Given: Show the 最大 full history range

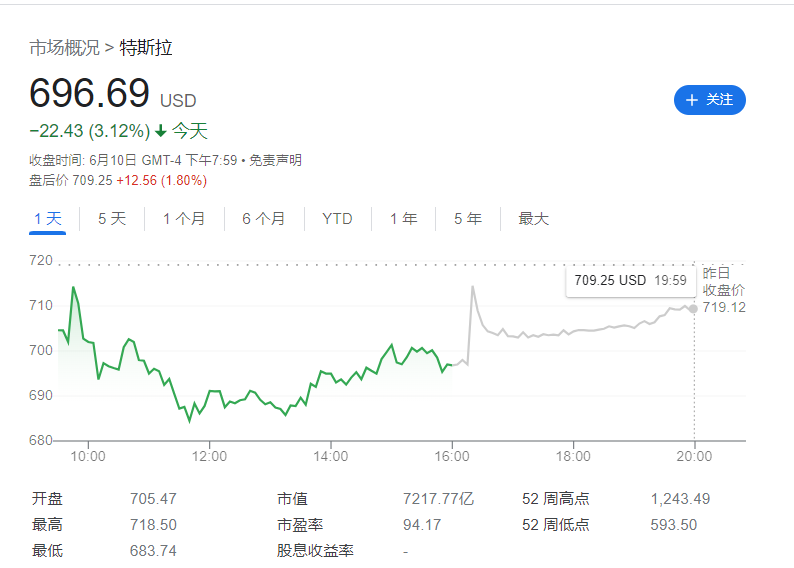Looking at the screenshot, I should [533, 219].
